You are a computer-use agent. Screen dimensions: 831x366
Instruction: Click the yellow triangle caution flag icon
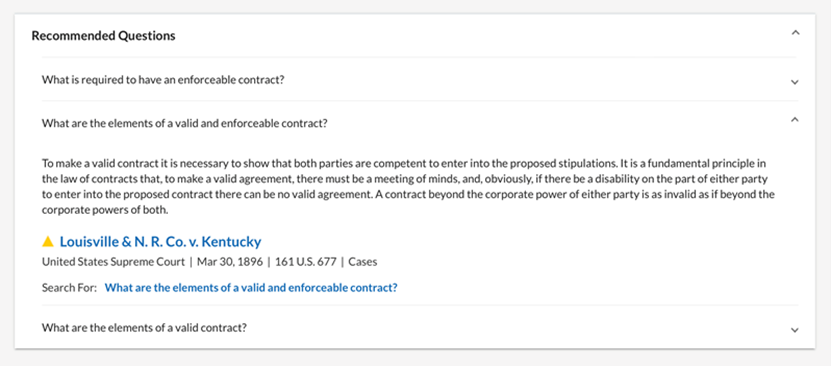tap(48, 242)
